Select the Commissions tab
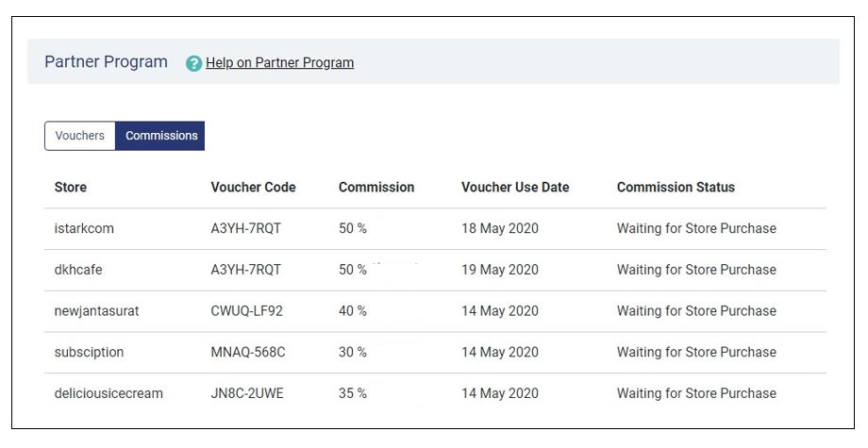 point(160,136)
